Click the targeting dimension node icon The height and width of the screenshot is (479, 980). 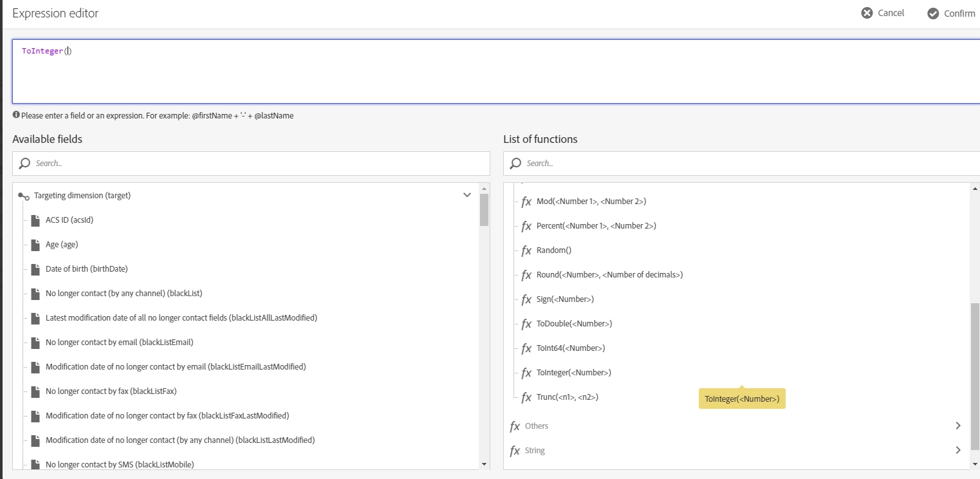(24, 196)
